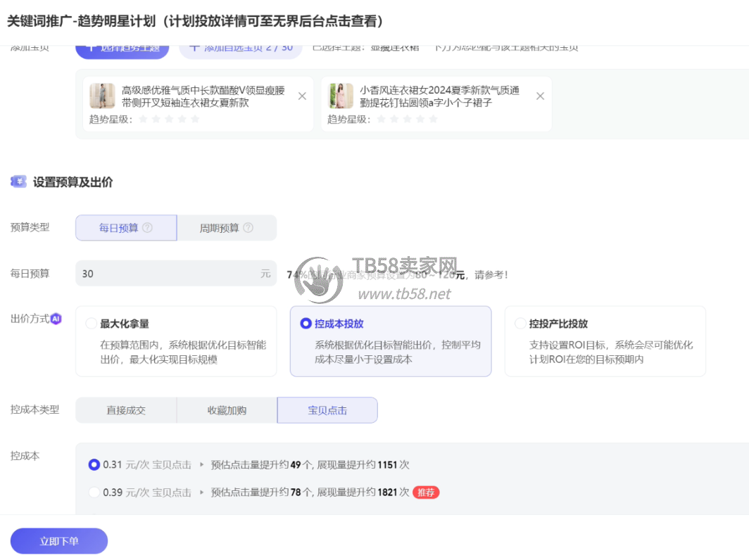Select the 控投产比投放 bidding radio option
Viewport: 749px width, 560px height.
(x=520, y=324)
